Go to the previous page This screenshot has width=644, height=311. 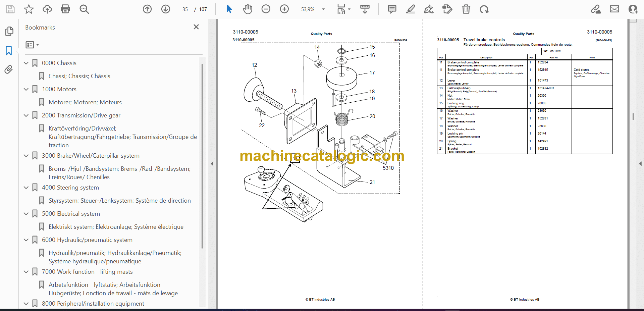click(x=147, y=9)
